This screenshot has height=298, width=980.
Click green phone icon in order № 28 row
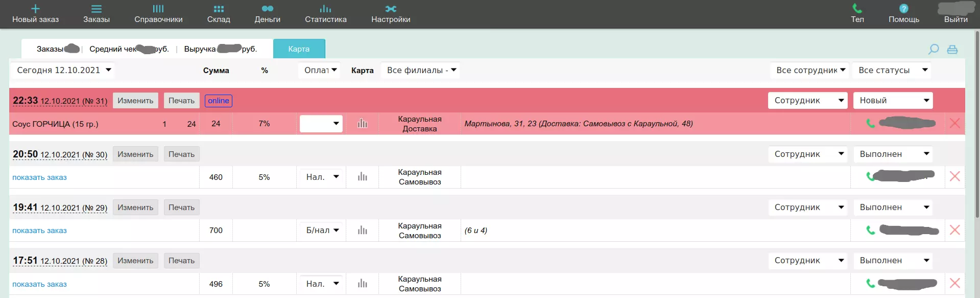[x=871, y=283]
